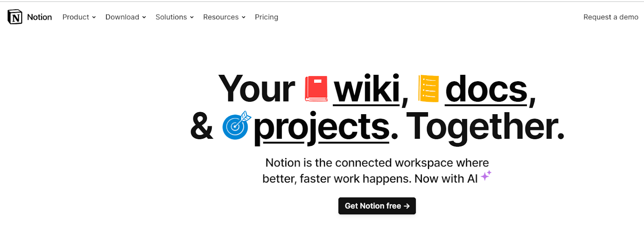Image resolution: width=644 pixels, height=226 pixels.
Task: Click the word Your in the headline
Action: [x=256, y=89]
